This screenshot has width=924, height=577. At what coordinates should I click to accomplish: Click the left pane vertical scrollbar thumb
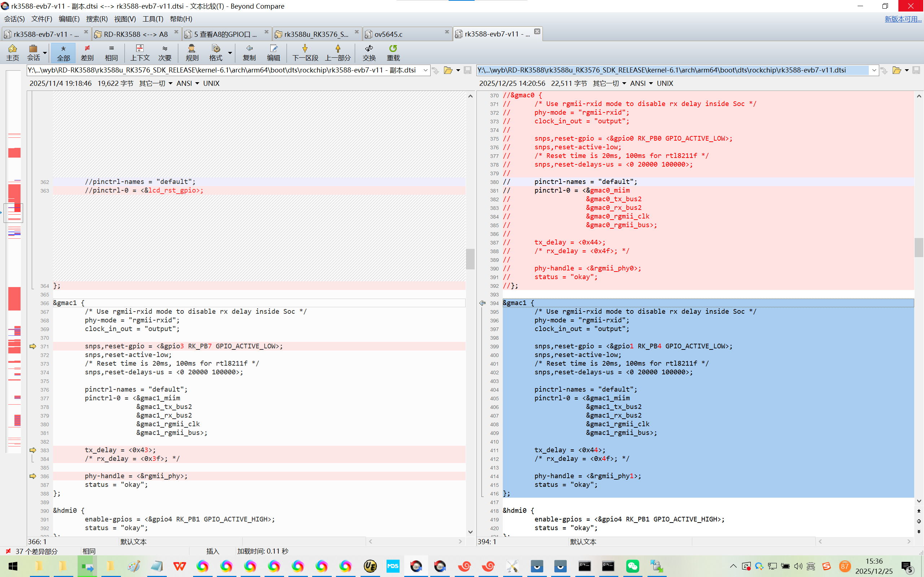(470, 259)
